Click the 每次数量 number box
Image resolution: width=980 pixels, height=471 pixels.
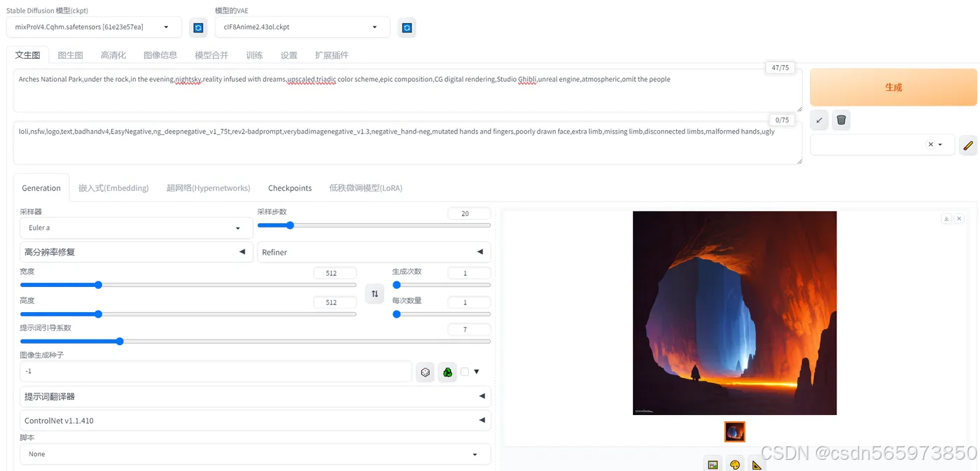click(x=469, y=302)
